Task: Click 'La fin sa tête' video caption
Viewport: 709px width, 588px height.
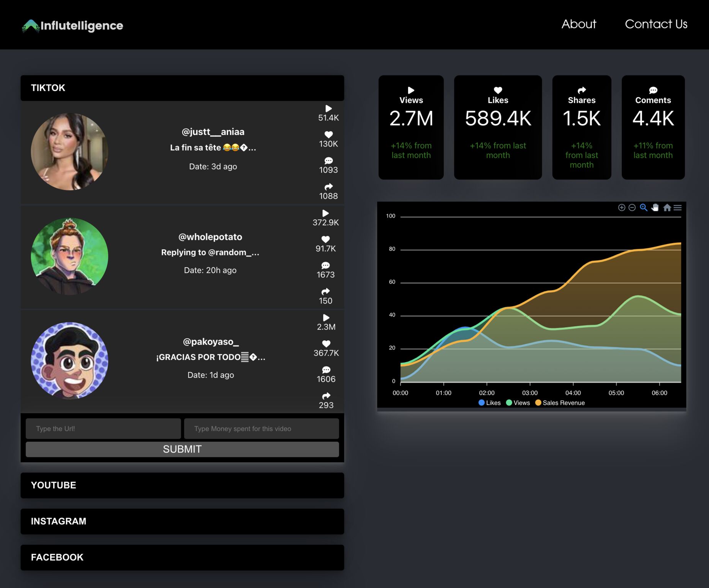Action: 213,148
